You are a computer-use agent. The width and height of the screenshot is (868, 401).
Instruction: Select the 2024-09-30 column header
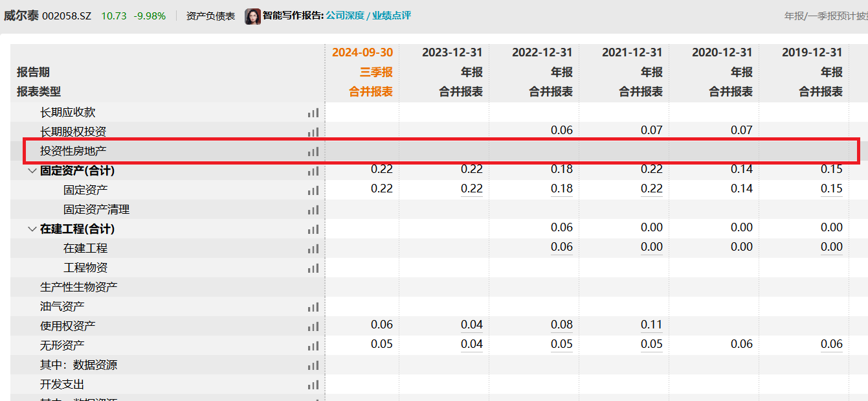[362, 52]
